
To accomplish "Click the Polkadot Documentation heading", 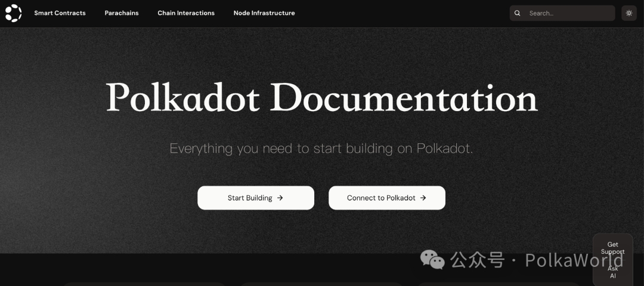I will (x=321, y=98).
